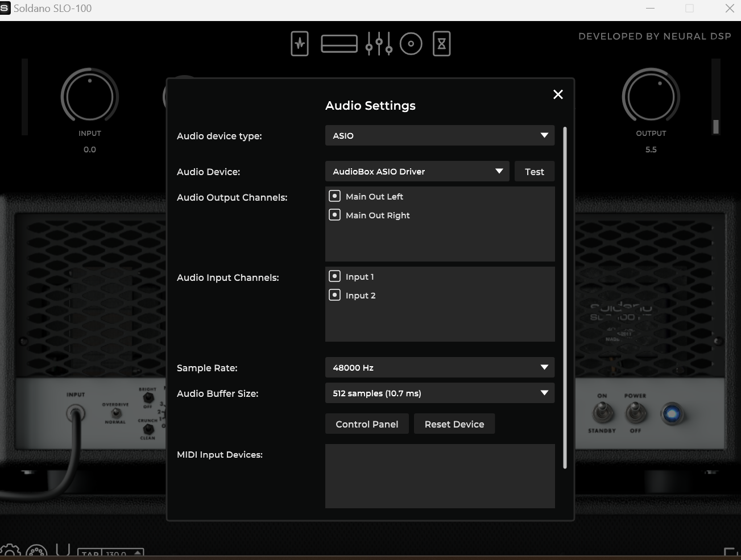The image size is (741, 560).
Task: Flip the POWER/OFF amp switch
Action: pos(636,413)
